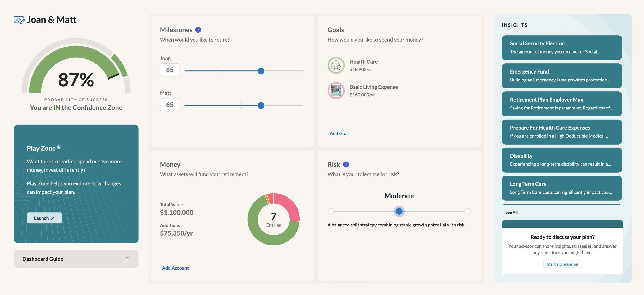Open the Social Security Election insight
This screenshot has height=295, width=644.
562,48
